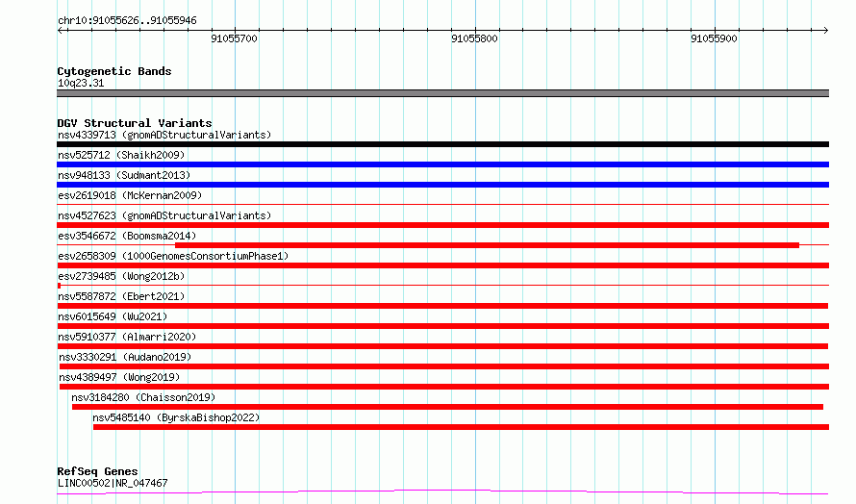
Task: Click the red nsv3184280 Chaisson2019 bar
Action: [x=447, y=407]
